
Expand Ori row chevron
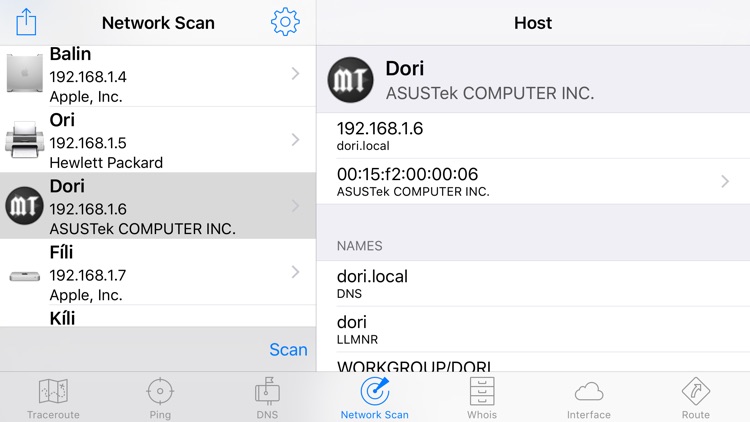pyautogui.click(x=295, y=140)
